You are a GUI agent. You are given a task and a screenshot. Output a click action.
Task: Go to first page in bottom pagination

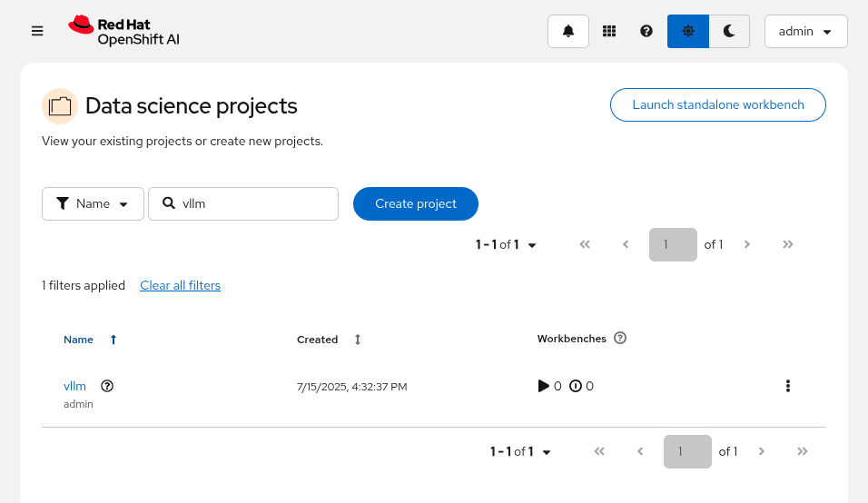click(599, 451)
